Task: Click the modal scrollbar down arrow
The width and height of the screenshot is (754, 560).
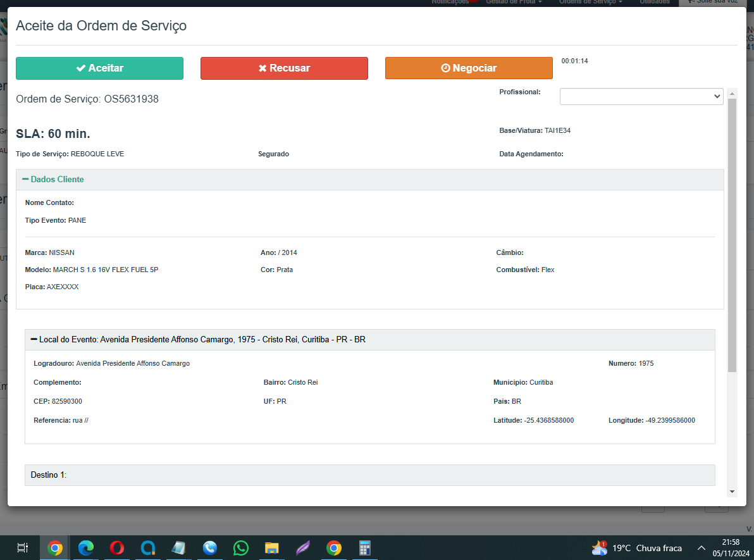Action: click(732, 492)
